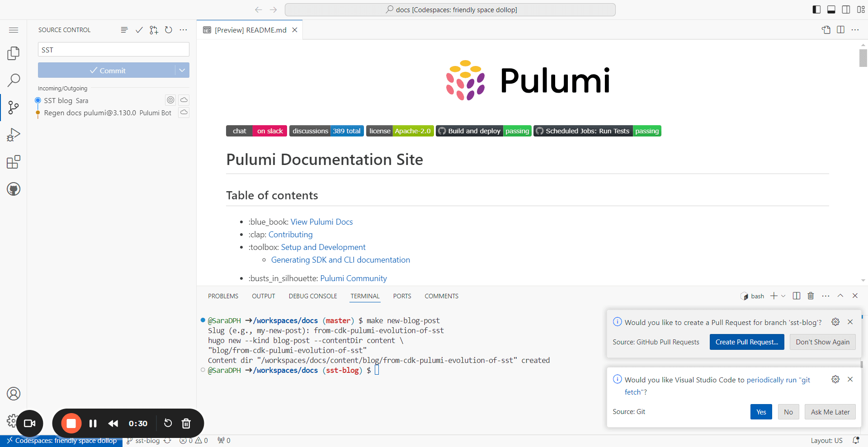Click the command center search box
This screenshot has width=868, height=447.
coord(450,9)
